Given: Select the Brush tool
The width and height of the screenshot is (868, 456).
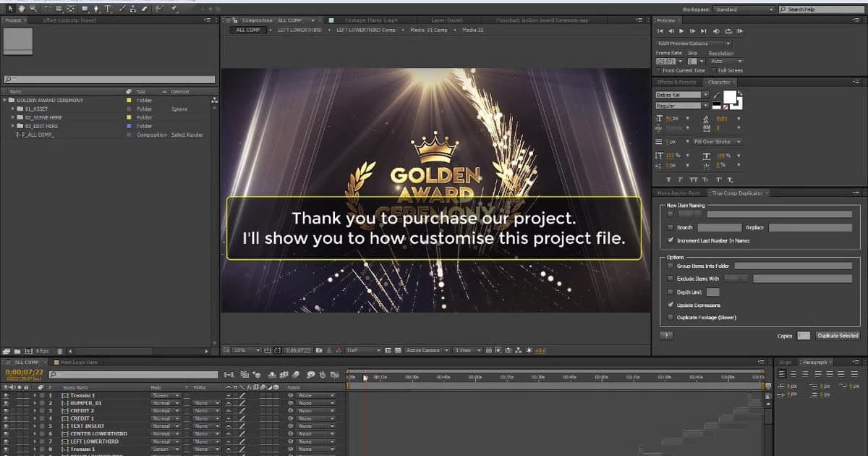Looking at the screenshot, I should (x=123, y=9).
